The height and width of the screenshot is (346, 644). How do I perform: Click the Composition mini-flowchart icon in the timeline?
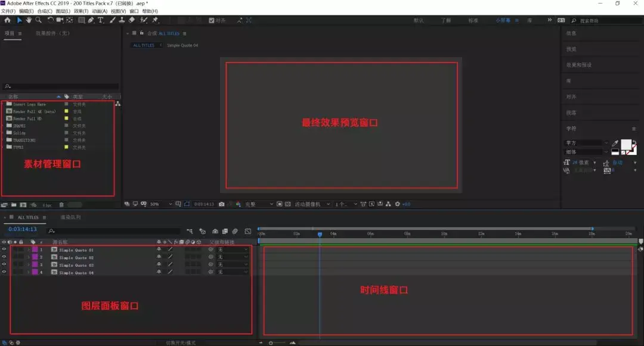(x=190, y=232)
